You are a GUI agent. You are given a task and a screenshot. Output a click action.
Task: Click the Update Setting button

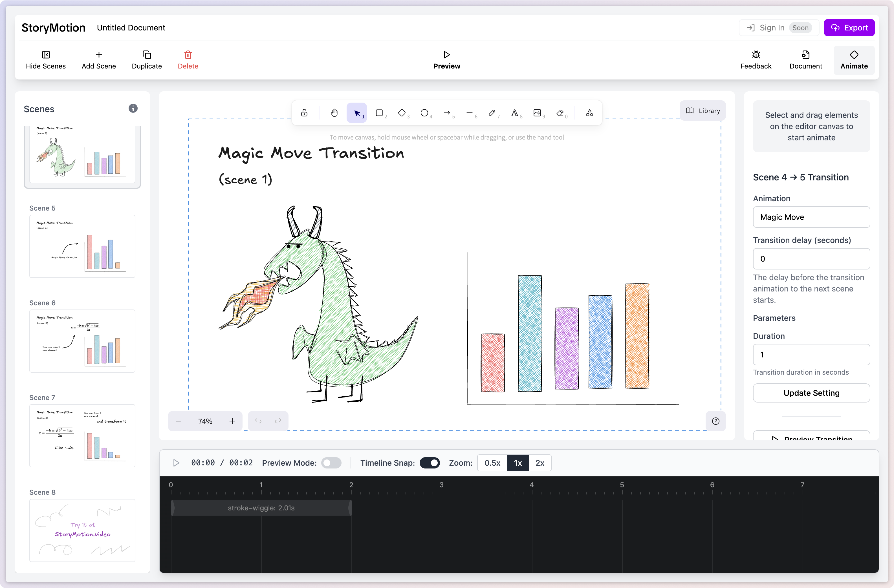811,393
